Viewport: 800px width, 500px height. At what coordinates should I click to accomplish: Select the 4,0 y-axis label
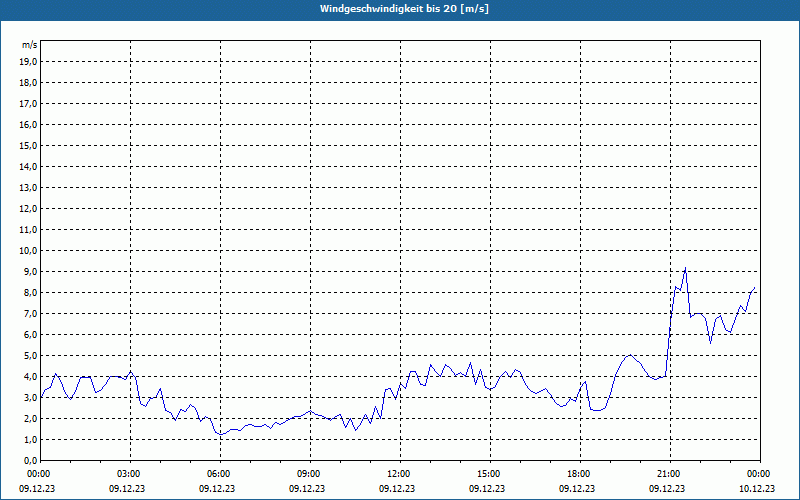[30, 377]
